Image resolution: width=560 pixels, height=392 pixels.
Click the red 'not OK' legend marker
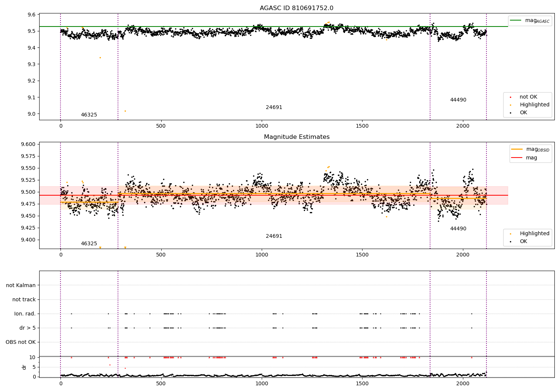pos(510,97)
